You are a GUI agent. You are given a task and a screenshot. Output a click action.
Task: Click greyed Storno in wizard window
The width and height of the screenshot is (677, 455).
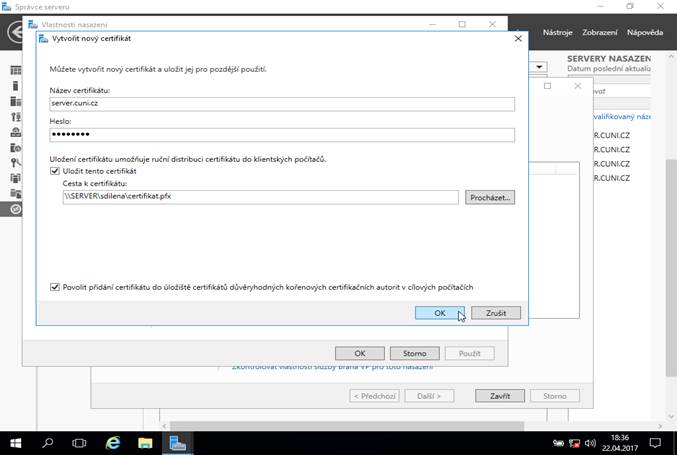pyautogui.click(x=555, y=396)
